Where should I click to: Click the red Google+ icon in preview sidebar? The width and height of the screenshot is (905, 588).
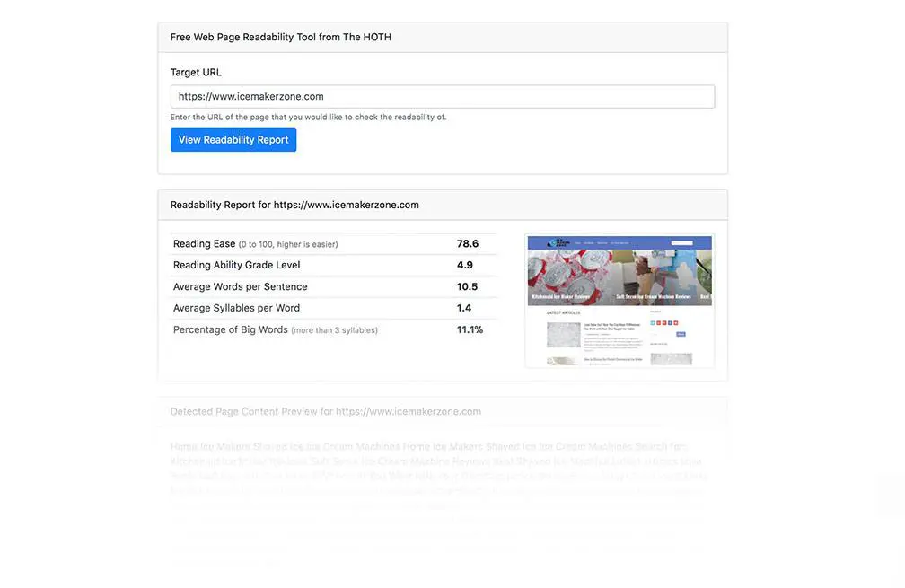[659, 322]
